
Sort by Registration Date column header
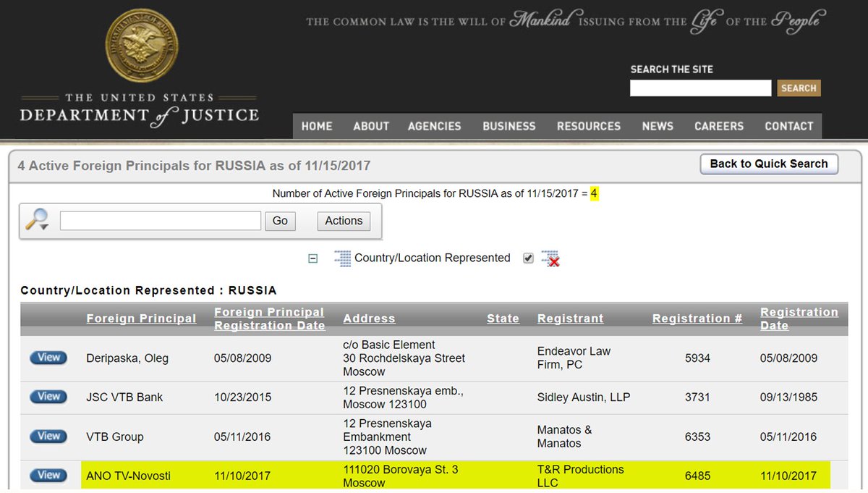(x=799, y=319)
